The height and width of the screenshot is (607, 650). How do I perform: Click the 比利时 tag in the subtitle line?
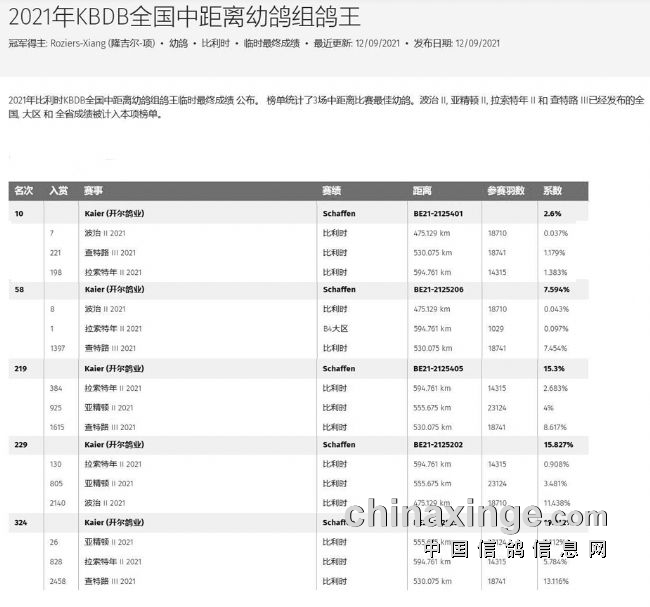click(216, 44)
